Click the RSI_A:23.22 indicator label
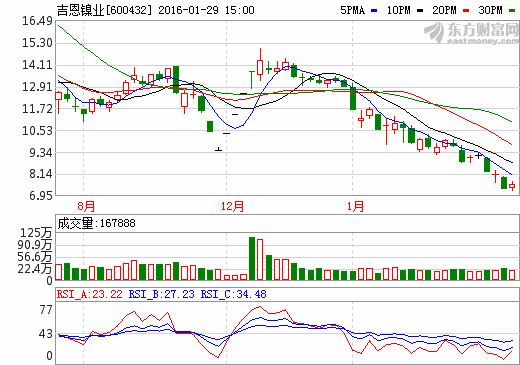The height and width of the screenshot is (365, 520). click(x=90, y=294)
